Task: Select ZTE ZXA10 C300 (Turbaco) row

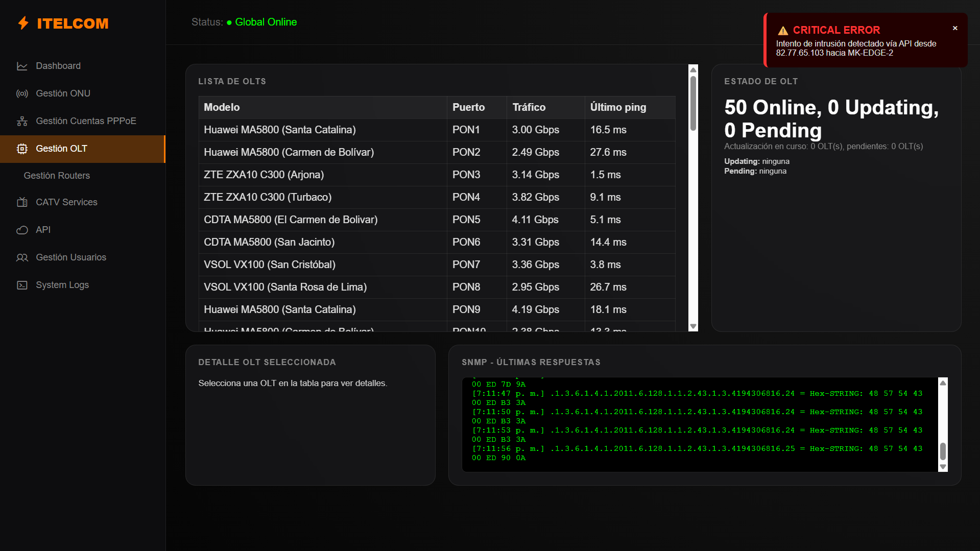Action: [437, 197]
